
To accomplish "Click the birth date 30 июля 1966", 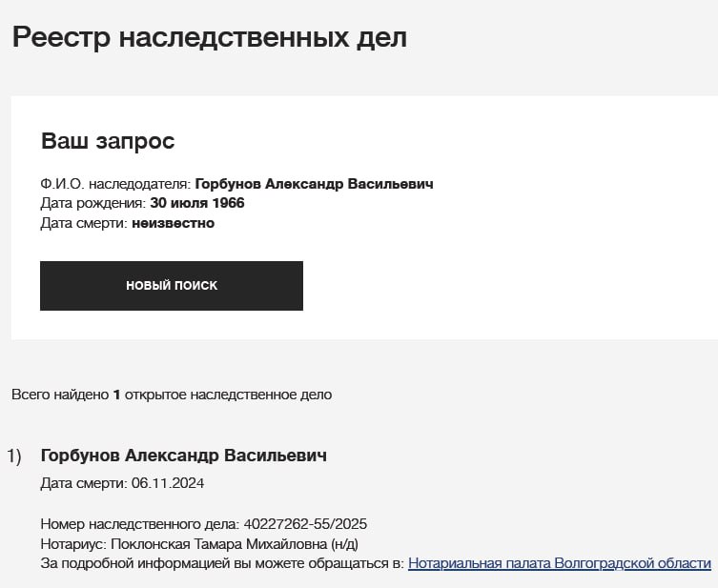I will [197, 203].
